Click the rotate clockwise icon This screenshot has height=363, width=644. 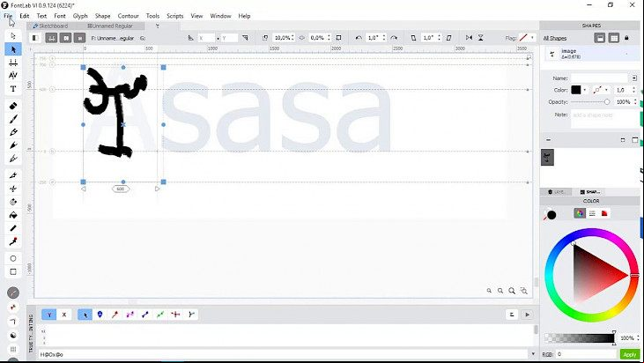coord(394,38)
